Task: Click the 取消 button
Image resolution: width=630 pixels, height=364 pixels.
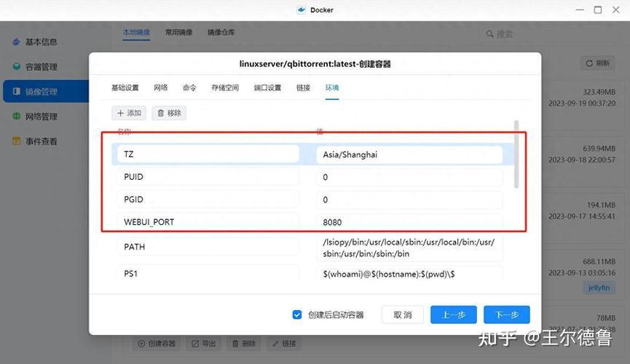Action: pos(403,314)
